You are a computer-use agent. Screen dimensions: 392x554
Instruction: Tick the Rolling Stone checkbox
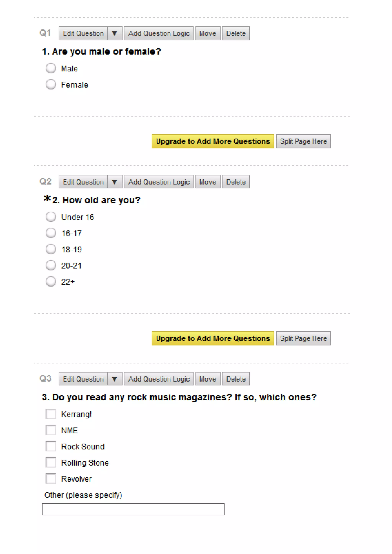pos(51,462)
